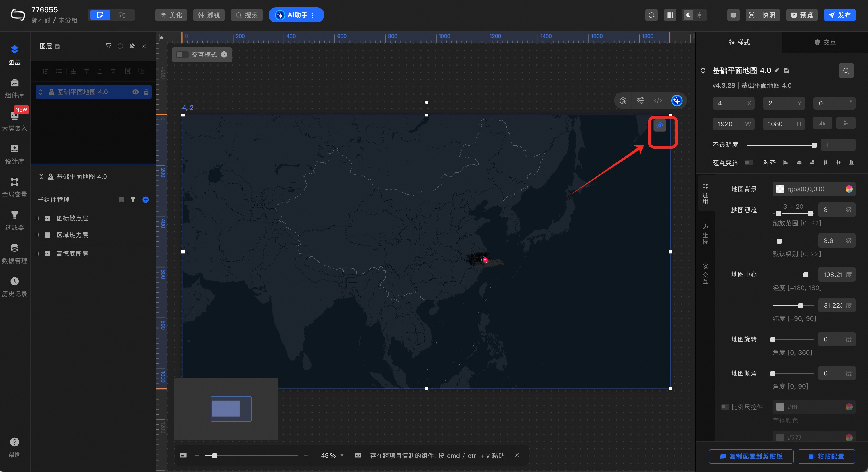Click the map reset locate icon in red box

(659, 126)
